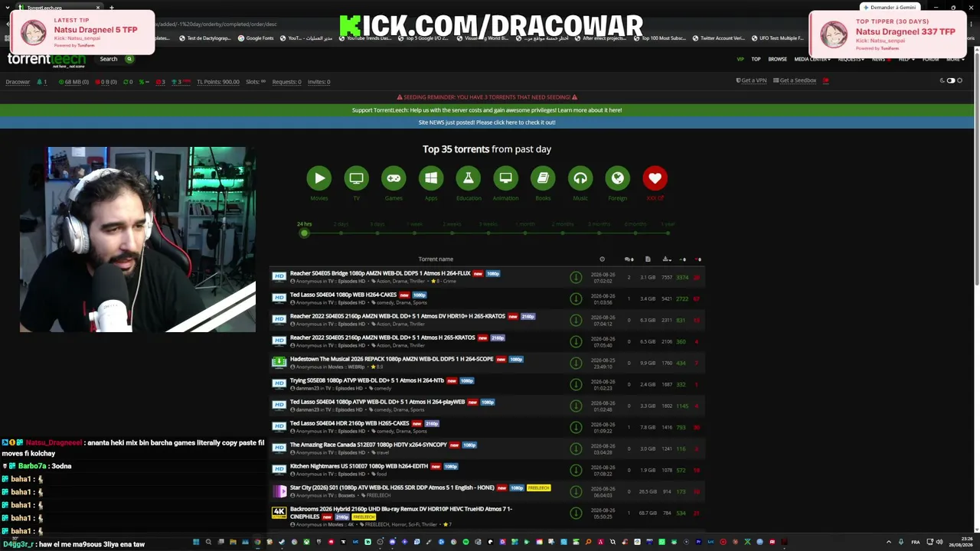
Task: Open the red XXX heart icon
Action: 655,178
